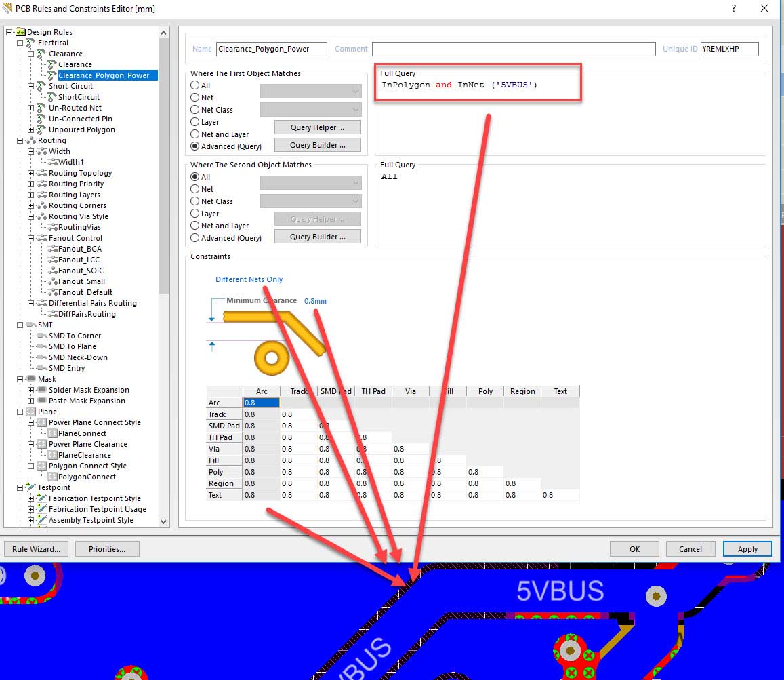784x680 pixels.
Task: Select 'Net Class' for first object match
Action: [x=195, y=110]
